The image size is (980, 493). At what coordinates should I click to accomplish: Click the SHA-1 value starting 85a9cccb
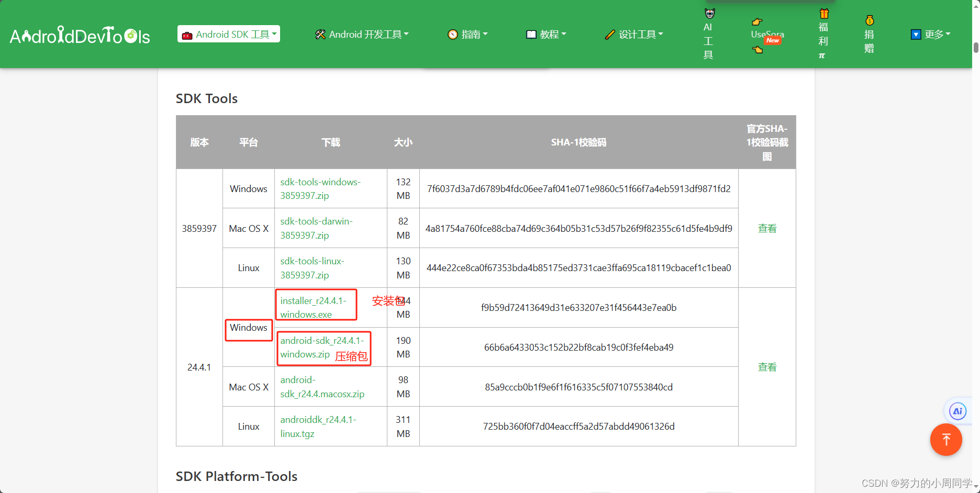coord(578,387)
